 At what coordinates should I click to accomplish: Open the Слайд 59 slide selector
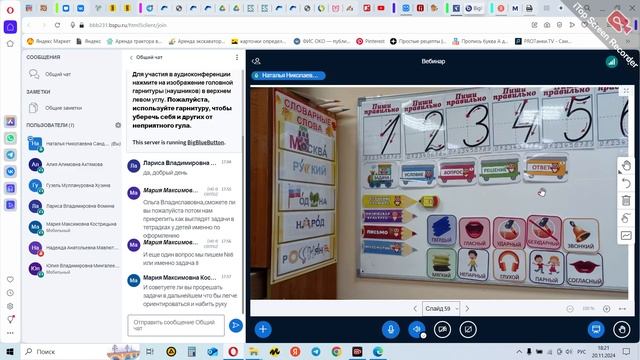(x=441, y=309)
